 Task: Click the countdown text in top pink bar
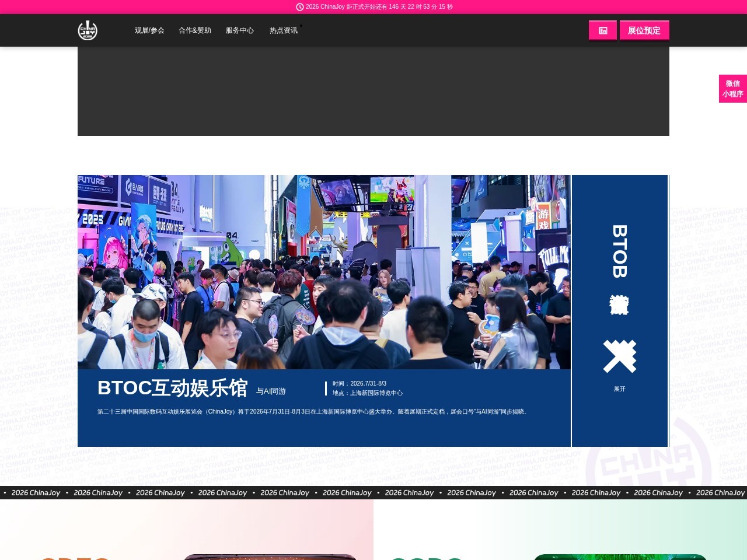(x=379, y=7)
